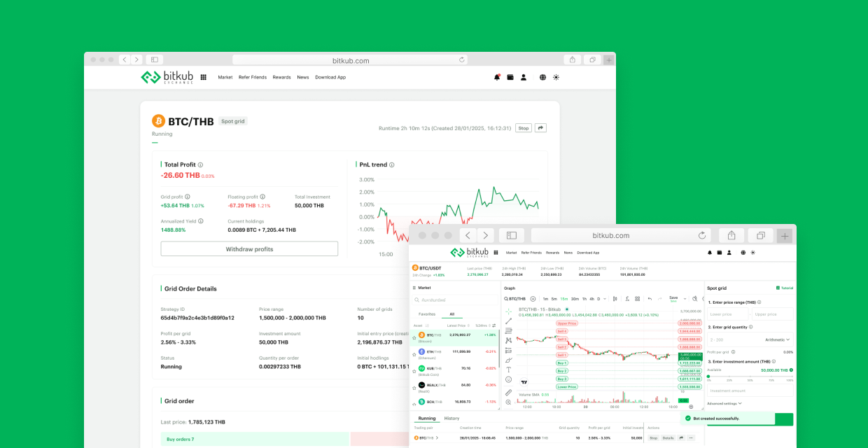Click the Total Profit info icon
Viewport: 868px width, 448px height.
click(200, 164)
